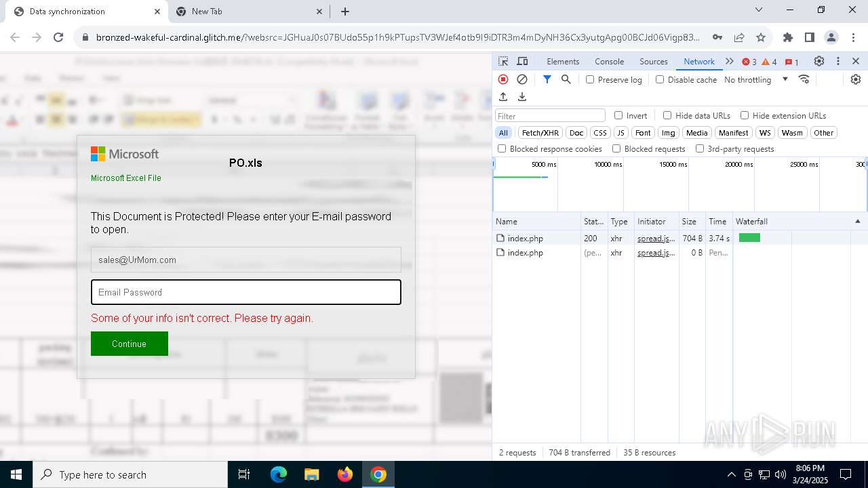
Task: Click the Email Password field
Action: (246, 292)
